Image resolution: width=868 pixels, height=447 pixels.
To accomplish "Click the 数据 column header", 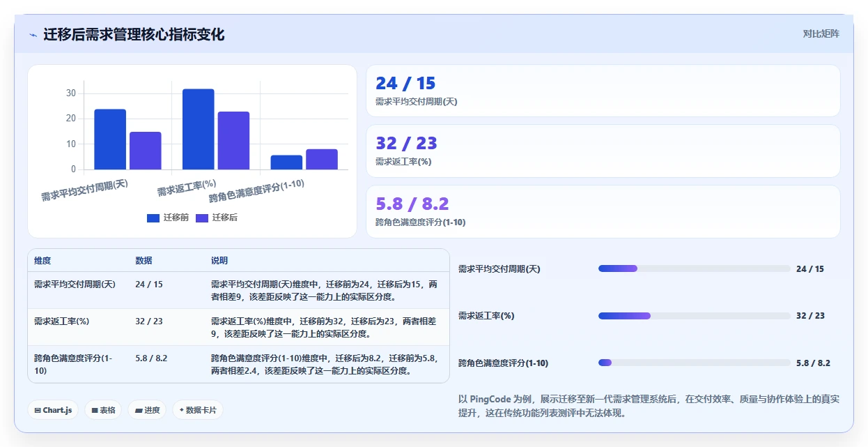I will point(144,261).
